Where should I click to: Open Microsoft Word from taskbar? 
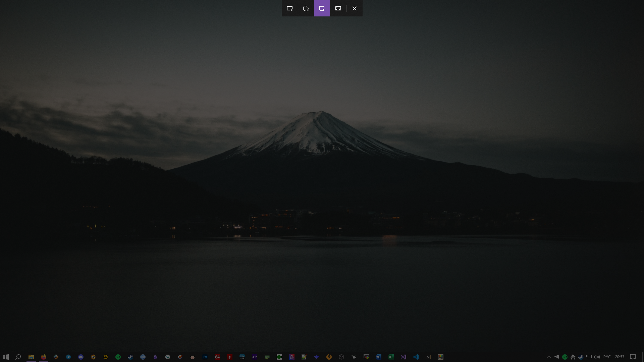point(379,357)
